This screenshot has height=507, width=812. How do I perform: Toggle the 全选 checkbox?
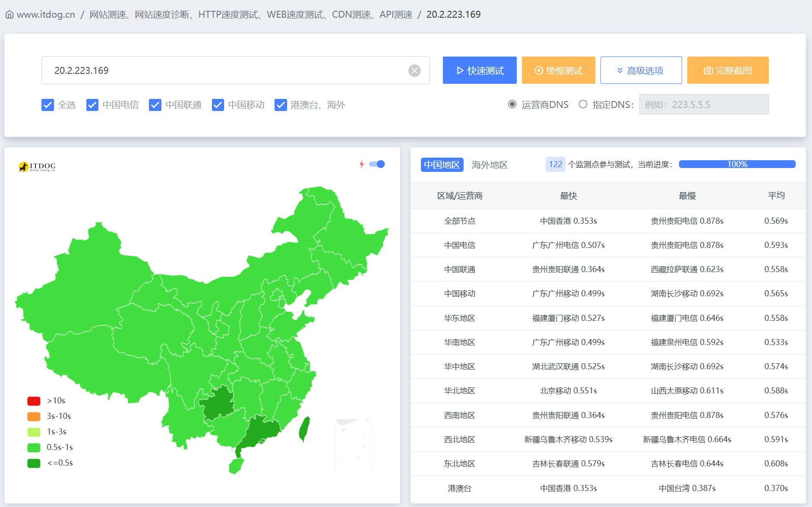tap(47, 105)
